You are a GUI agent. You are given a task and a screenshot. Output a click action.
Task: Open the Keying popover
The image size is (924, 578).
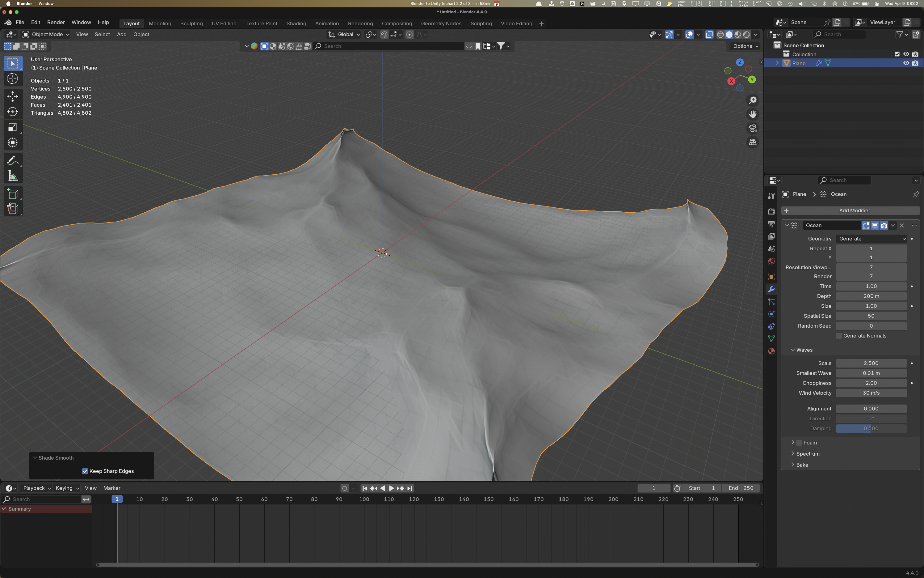(67, 488)
